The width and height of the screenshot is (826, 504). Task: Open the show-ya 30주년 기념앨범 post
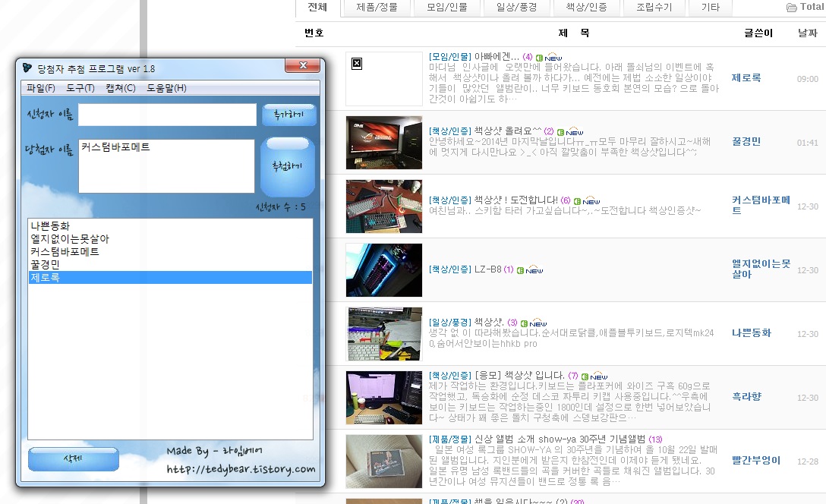(x=560, y=439)
